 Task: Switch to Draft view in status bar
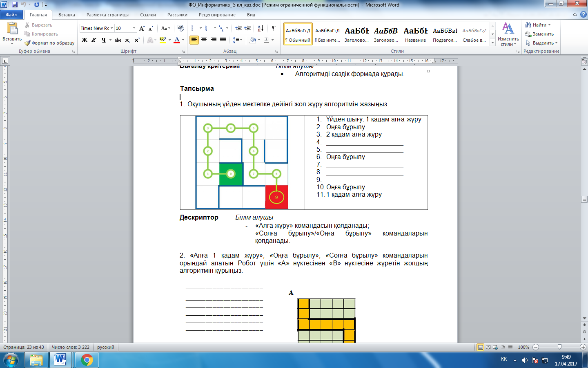[x=510, y=347]
